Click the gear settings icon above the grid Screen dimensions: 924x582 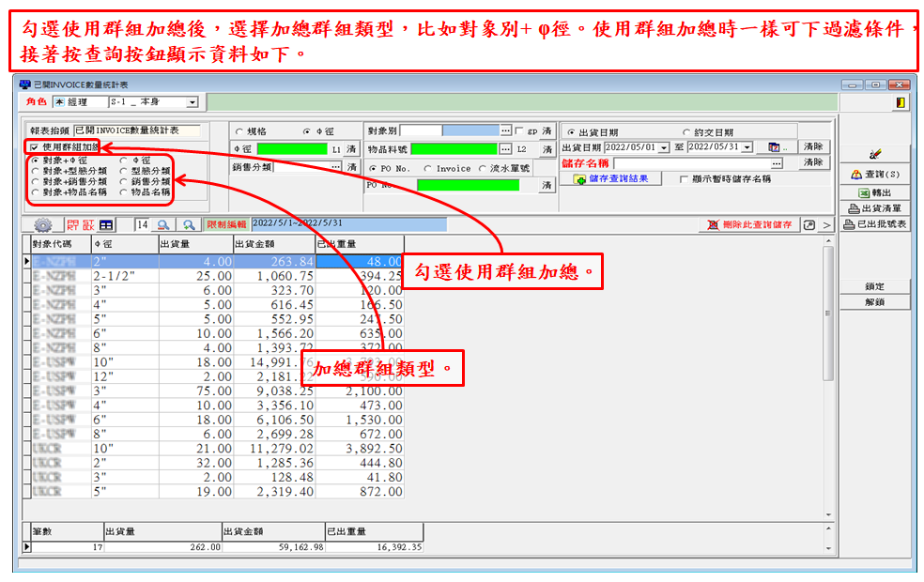[43, 225]
